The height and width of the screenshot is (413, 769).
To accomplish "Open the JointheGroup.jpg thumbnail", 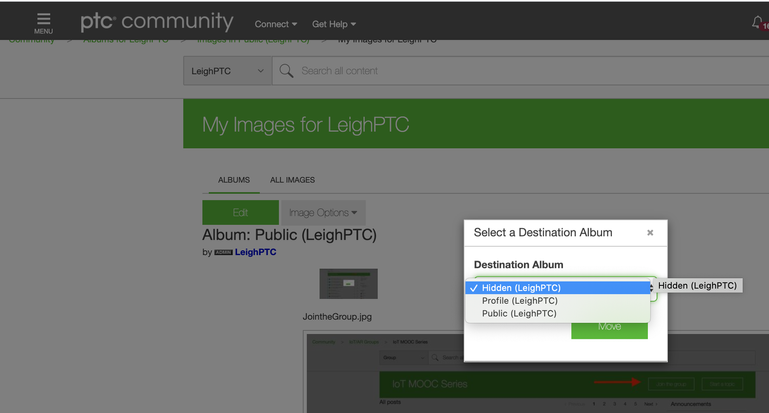I will (348, 284).
